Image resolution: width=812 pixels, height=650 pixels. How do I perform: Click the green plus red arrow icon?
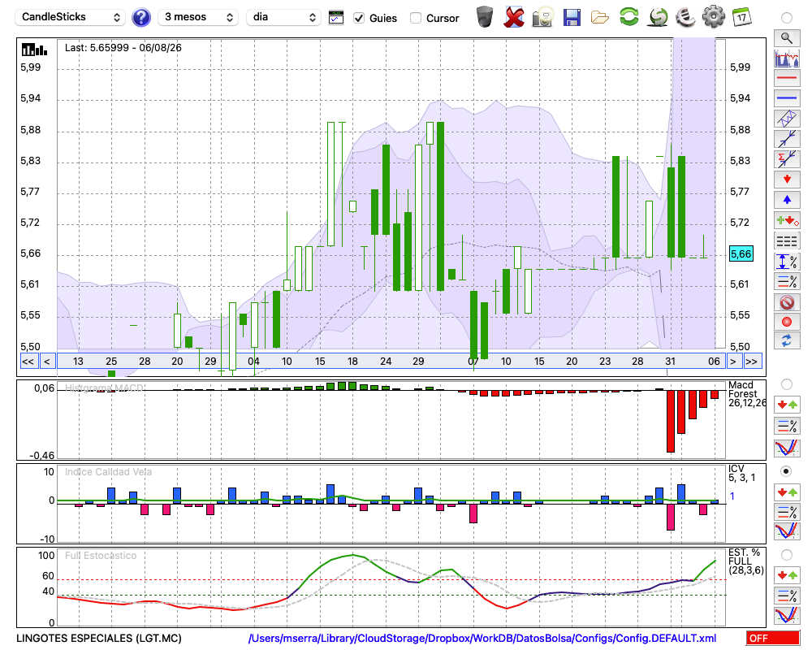(787, 221)
